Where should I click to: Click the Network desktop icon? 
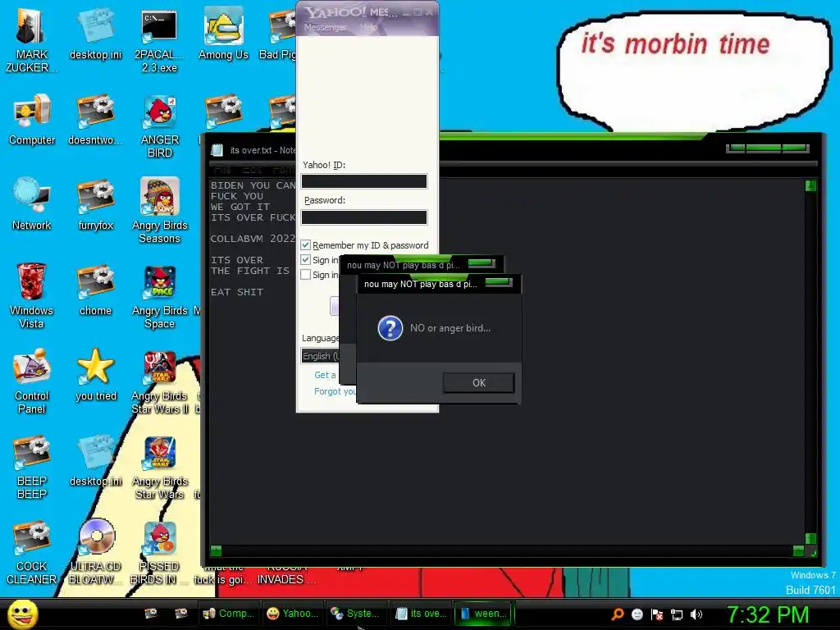point(32,204)
